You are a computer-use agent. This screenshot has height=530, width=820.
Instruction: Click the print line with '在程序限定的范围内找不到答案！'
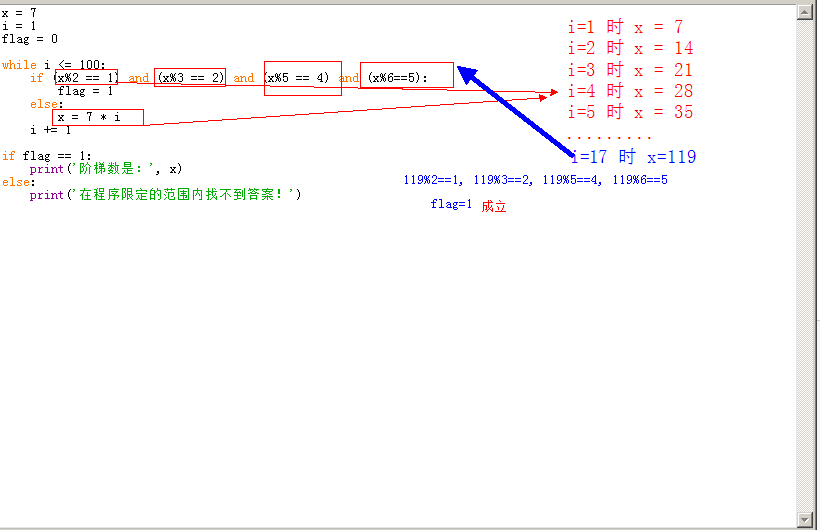click(165, 195)
